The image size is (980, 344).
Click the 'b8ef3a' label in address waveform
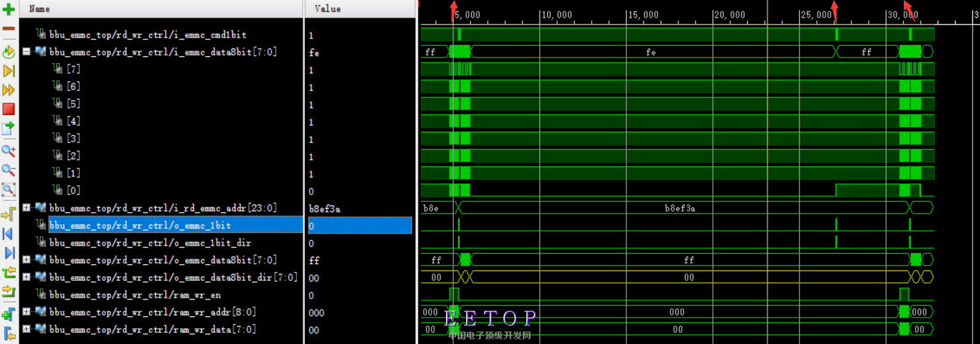679,208
